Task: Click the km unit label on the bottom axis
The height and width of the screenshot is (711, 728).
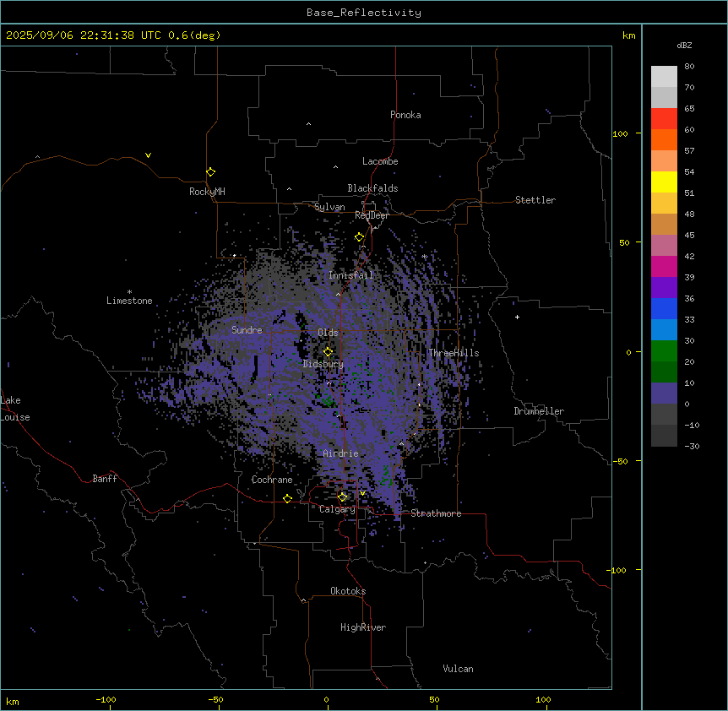Action: (13, 702)
